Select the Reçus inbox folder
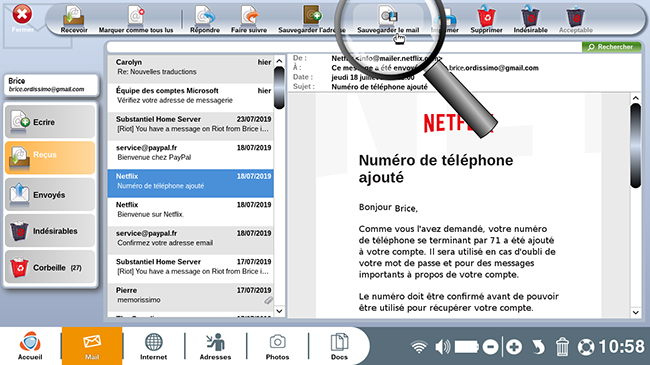This screenshot has height=365, width=650. 50,158
